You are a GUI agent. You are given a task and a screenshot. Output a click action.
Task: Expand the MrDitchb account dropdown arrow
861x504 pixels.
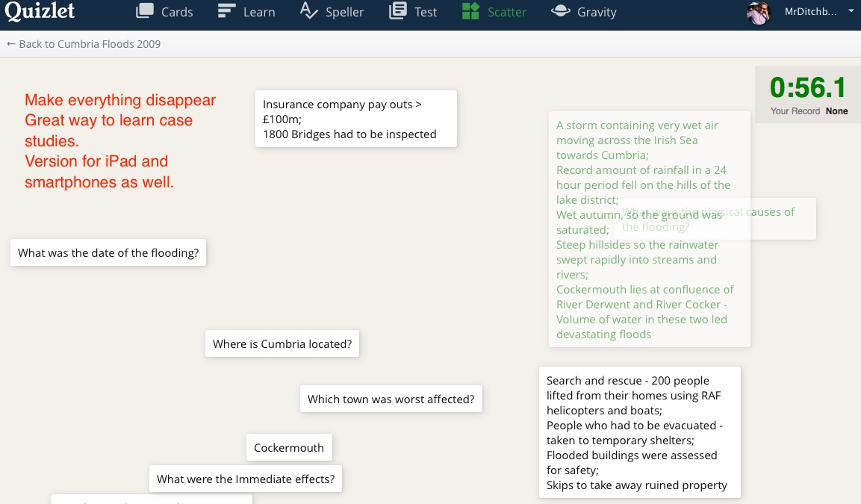click(x=850, y=12)
